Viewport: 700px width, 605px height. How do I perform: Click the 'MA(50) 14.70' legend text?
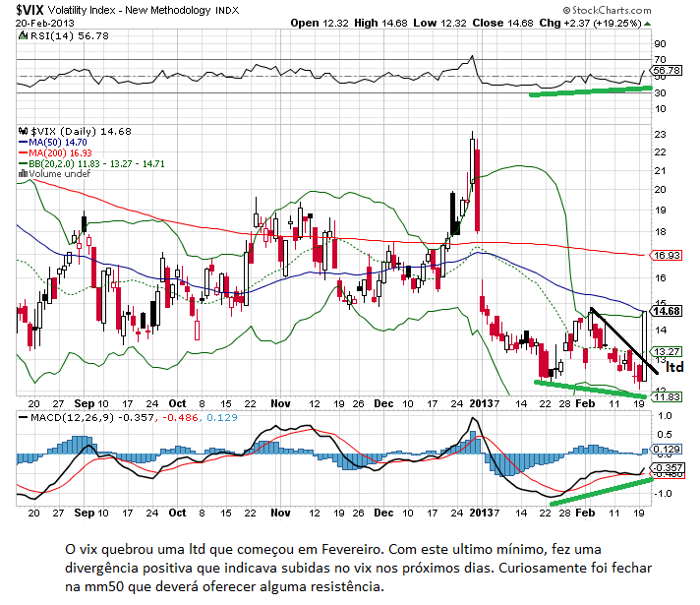(58, 142)
